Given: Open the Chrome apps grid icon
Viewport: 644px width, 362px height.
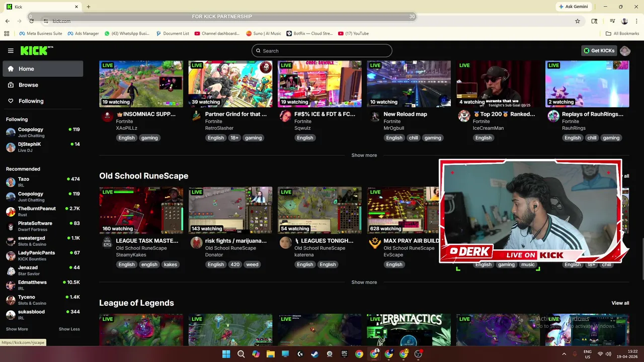Looking at the screenshot, I should pos(7,34).
